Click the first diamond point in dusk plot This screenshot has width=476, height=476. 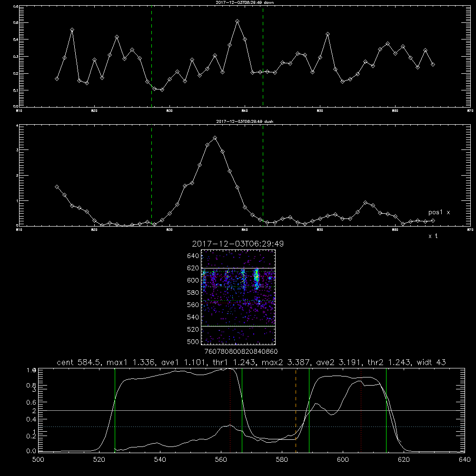pos(57,187)
